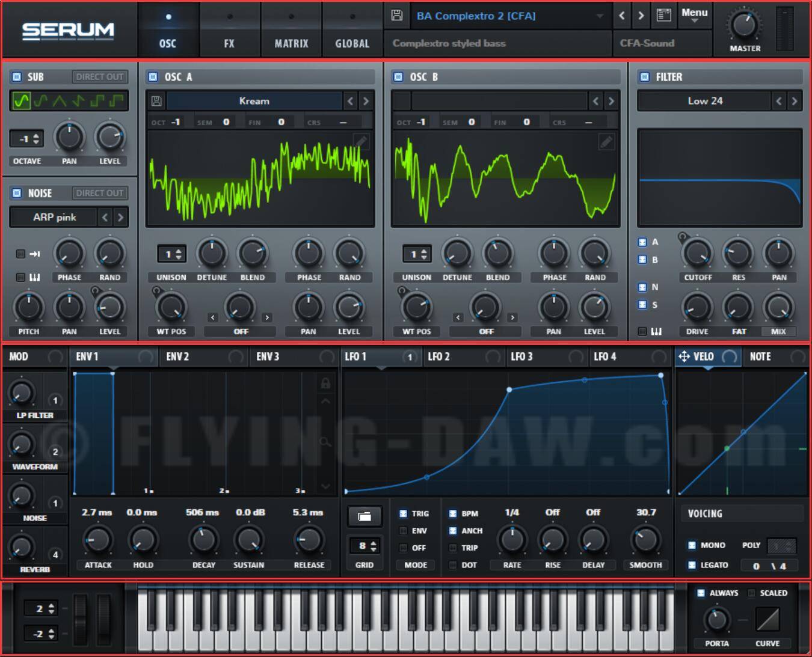
Task: Select the NOTE modulation tab
Action: coord(777,356)
